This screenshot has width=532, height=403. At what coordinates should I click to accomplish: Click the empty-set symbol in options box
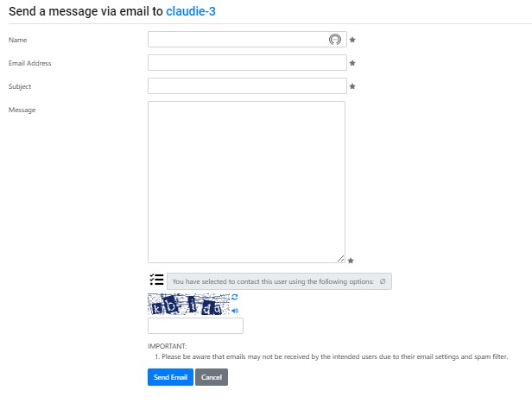(x=383, y=281)
